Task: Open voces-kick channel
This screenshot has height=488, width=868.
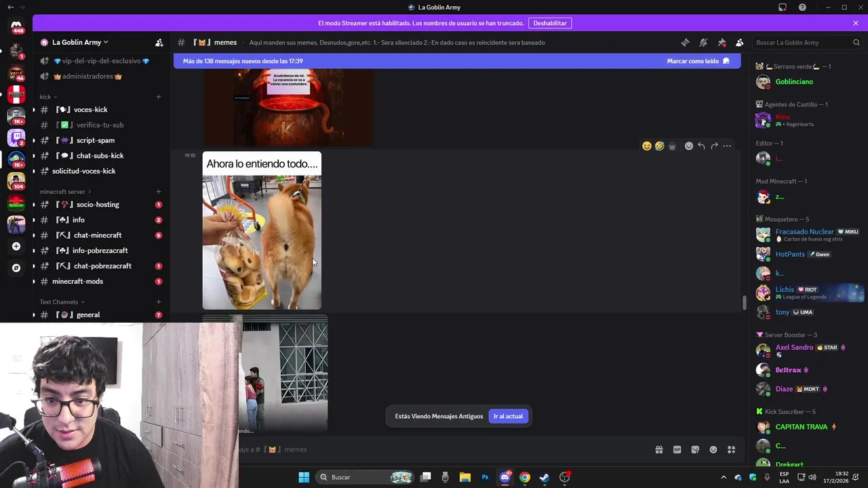Action: [x=100, y=110]
